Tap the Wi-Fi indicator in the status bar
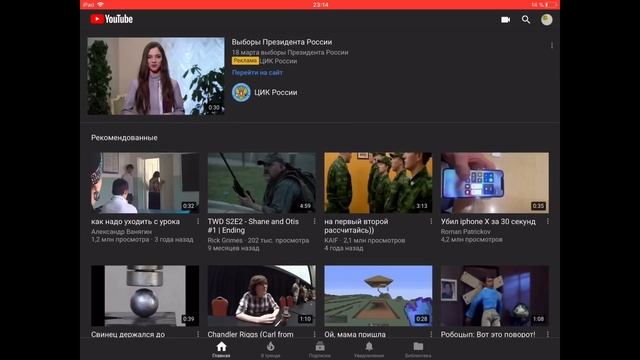Image resolution: width=640 pixels, height=360 pixels. tap(100, 4)
